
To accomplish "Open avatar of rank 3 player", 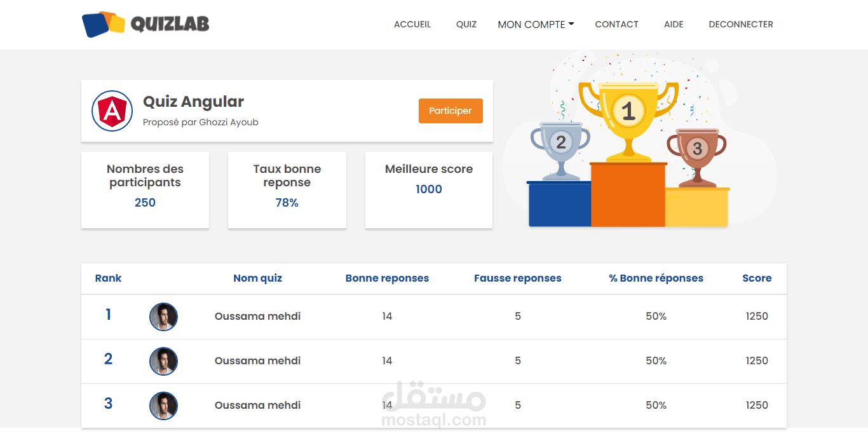I will 163,406.
